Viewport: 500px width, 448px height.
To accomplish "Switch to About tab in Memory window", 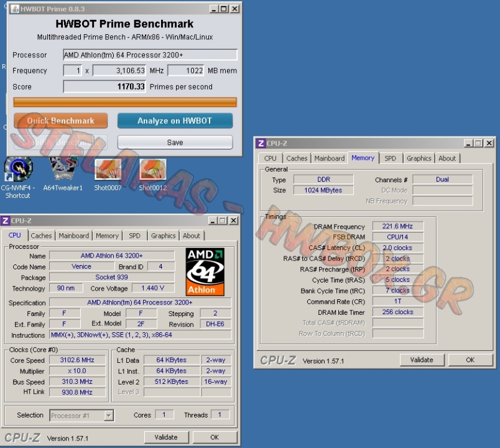I will click(447, 158).
